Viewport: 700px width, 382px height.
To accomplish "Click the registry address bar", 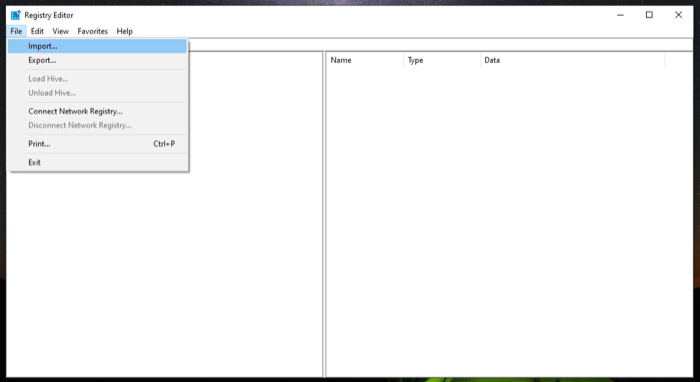I will [x=440, y=45].
